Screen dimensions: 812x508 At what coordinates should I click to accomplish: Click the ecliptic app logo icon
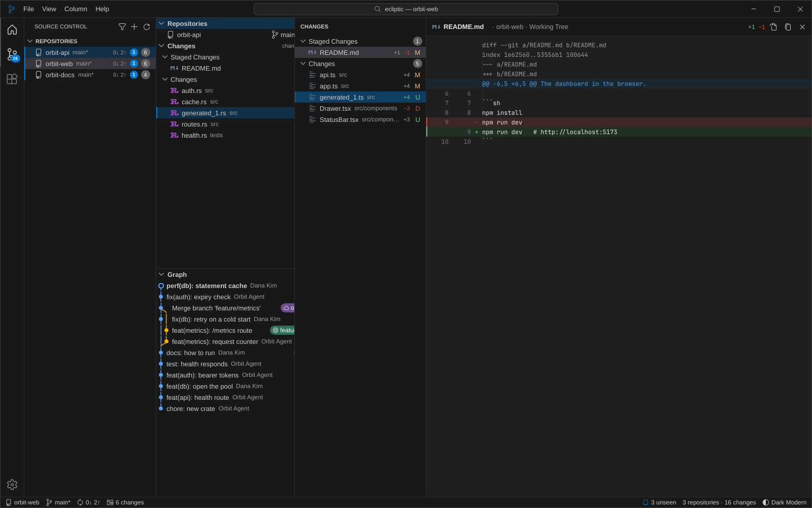pyautogui.click(x=12, y=9)
